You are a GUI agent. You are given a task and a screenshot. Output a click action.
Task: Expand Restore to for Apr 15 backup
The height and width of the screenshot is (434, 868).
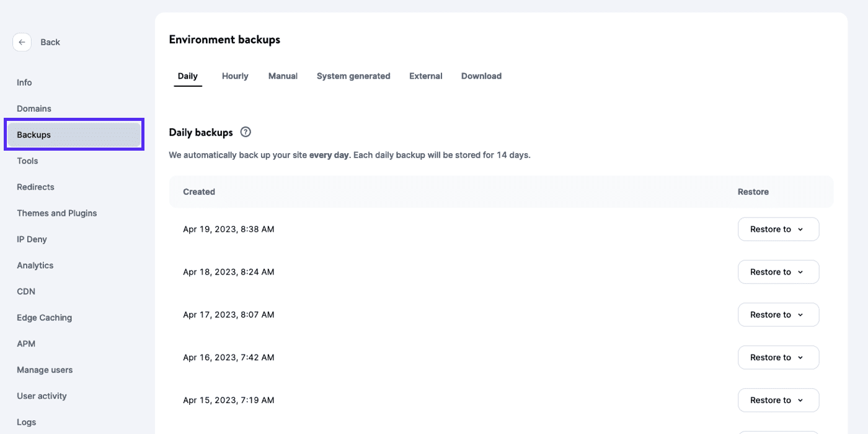[778, 400]
